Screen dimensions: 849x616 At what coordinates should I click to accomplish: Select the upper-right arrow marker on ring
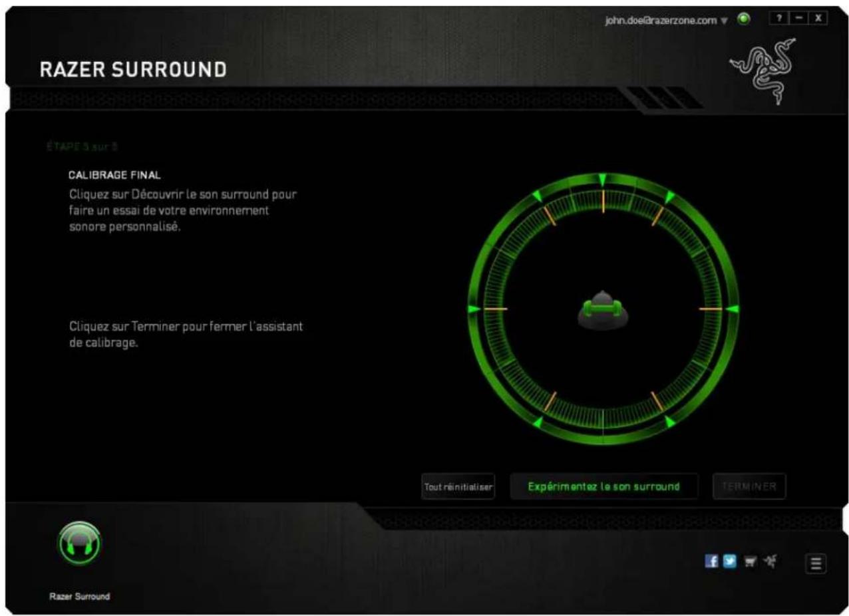(x=670, y=198)
